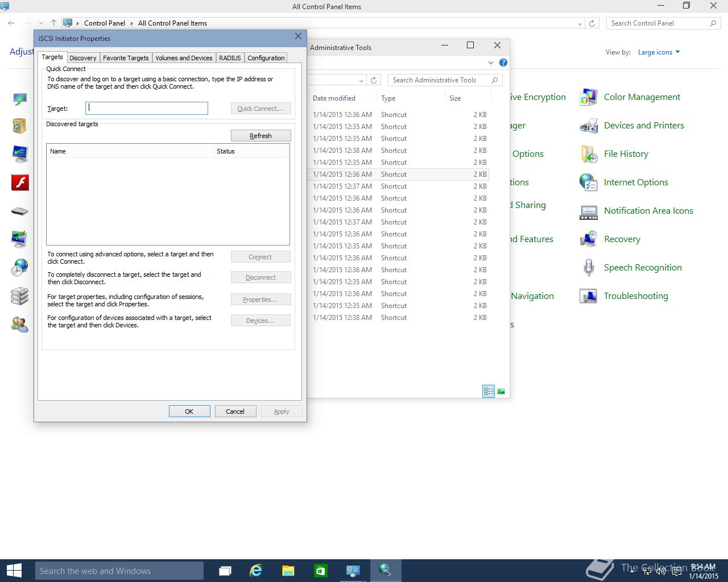Click the Search Control Panel box
This screenshot has height=582, width=728.
pos(663,23)
